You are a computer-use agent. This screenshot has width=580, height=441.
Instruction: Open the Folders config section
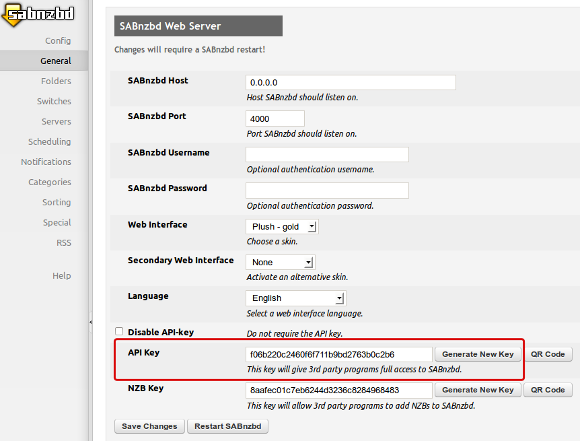(x=56, y=81)
